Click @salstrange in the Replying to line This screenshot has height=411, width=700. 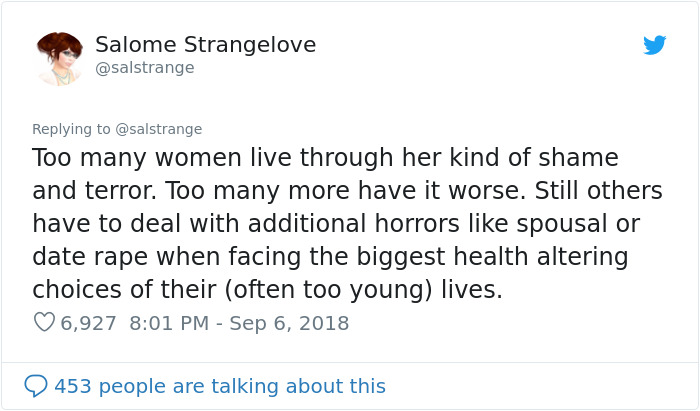pyautogui.click(x=158, y=129)
